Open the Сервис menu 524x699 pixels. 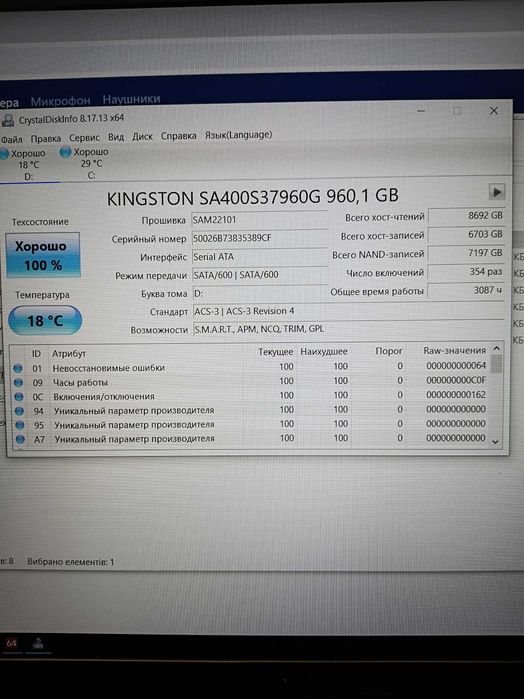click(x=84, y=138)
